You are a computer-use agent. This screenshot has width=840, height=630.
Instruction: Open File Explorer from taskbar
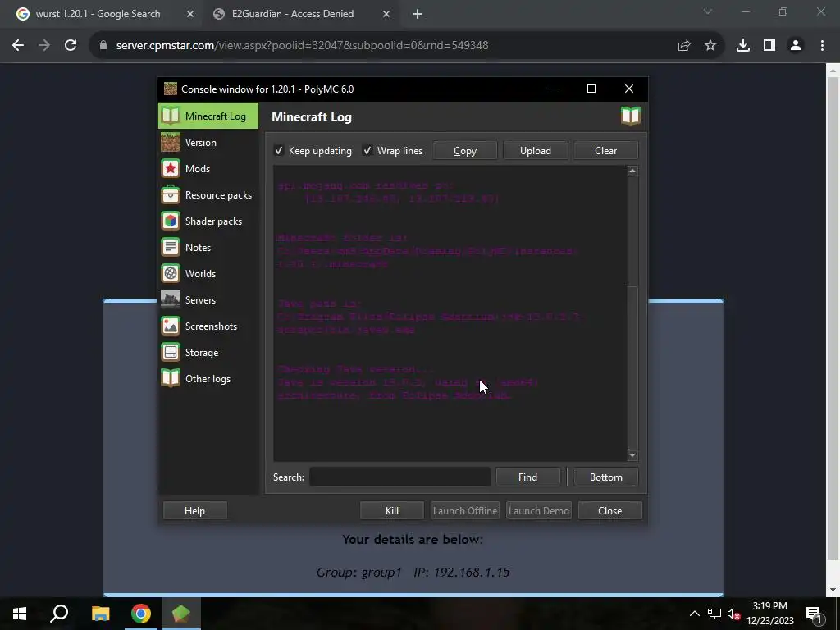100,614
